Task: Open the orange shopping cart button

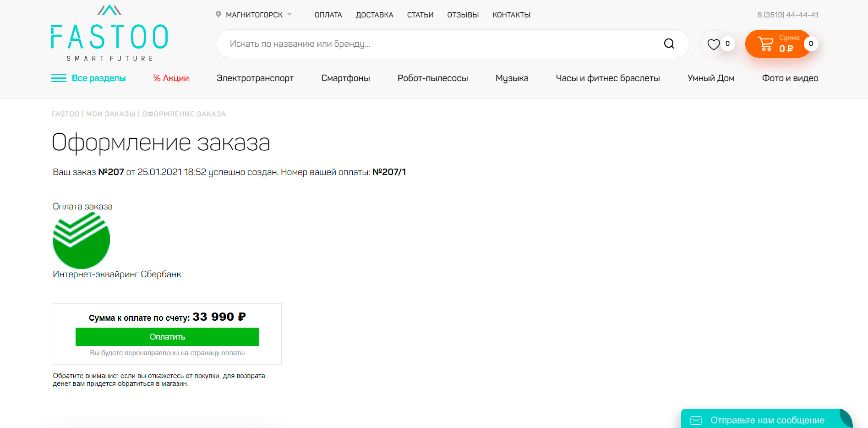Action: click(x=777, y=44)
